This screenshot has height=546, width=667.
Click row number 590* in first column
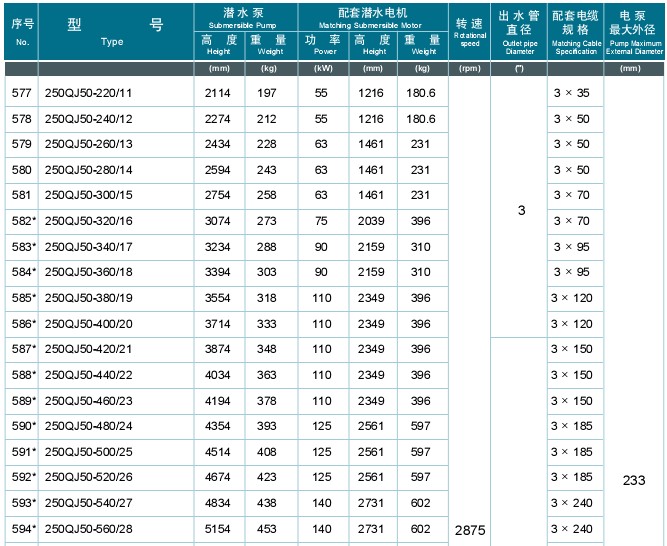[x=22, y=427]
